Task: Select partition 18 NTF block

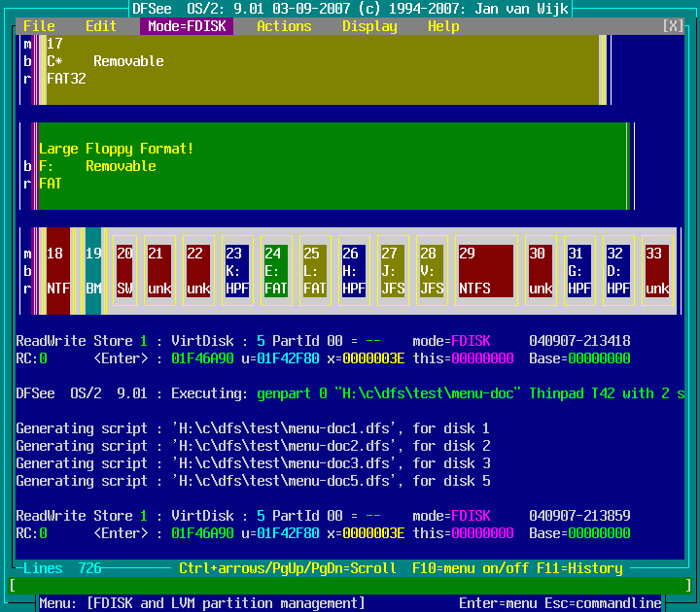Action: [57, 271]
